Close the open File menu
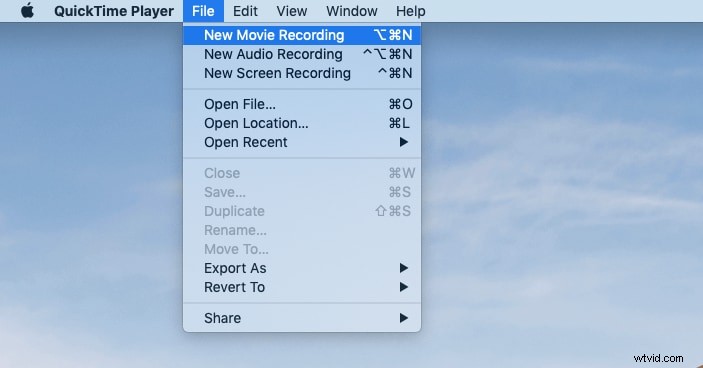The width and height of the screenshot is (703, 368). point(203,11)
